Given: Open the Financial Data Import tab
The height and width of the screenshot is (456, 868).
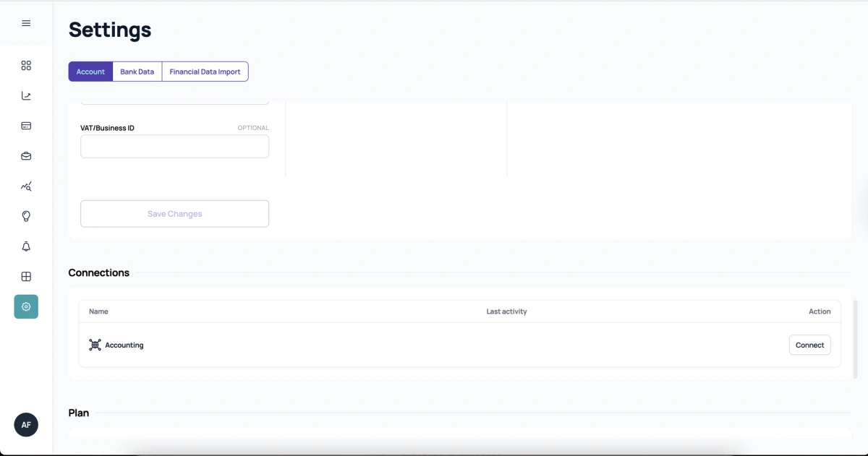Looking at the screenshot, I should pyautogui.click(x=205, y=72).
